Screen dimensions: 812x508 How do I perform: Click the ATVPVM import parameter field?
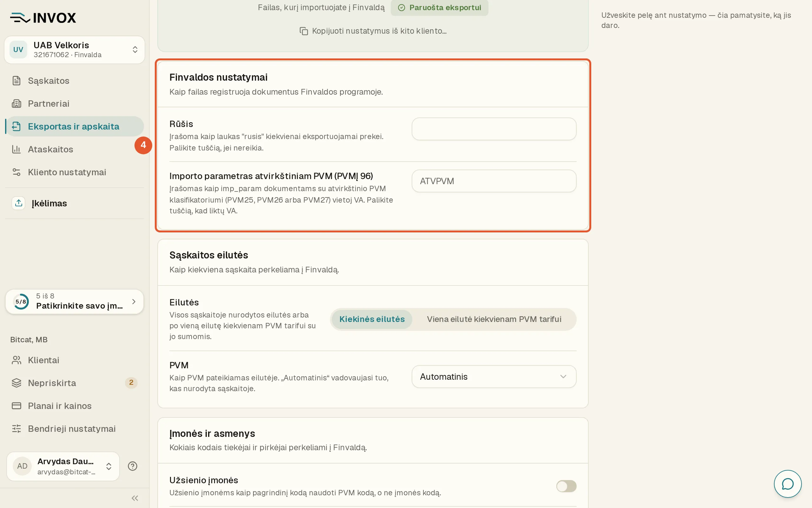(494, 181)
